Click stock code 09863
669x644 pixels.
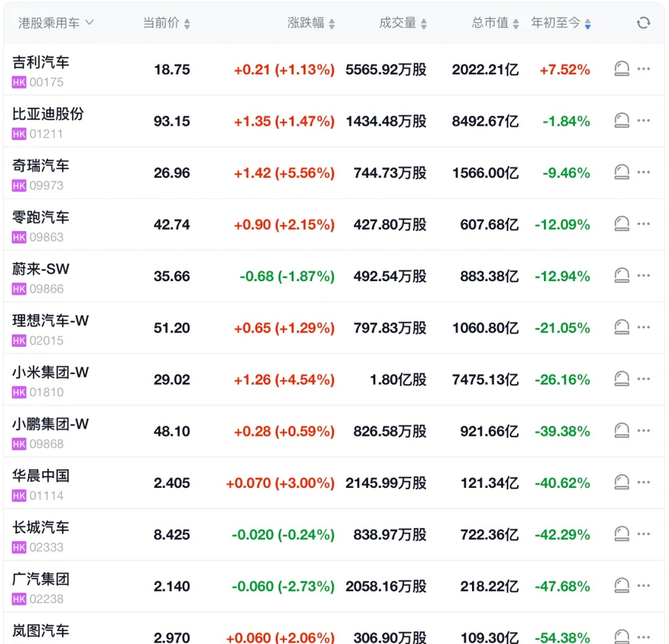[x=46, y=237]
